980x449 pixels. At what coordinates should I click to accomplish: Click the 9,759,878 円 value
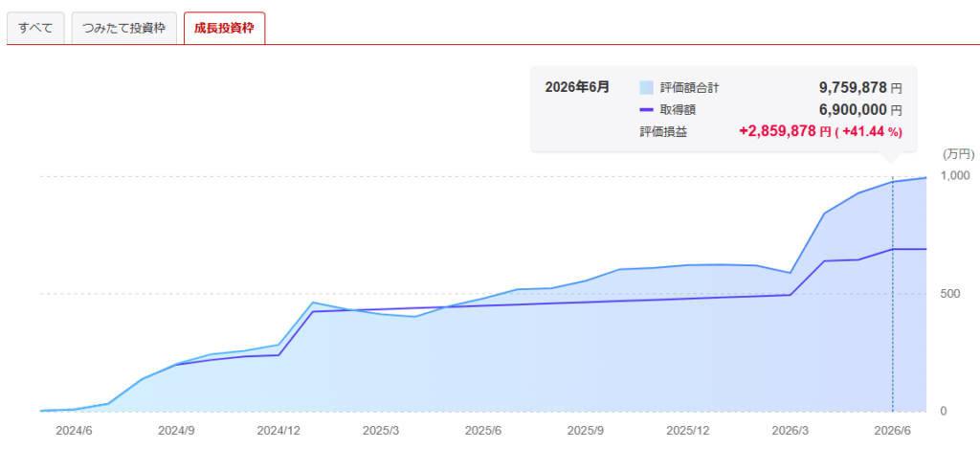click(861, 87)
